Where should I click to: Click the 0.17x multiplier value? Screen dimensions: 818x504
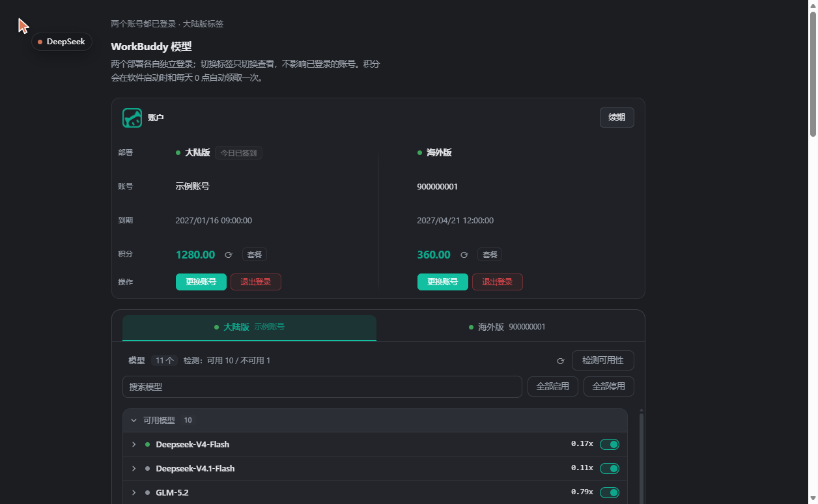coord(582,444)
